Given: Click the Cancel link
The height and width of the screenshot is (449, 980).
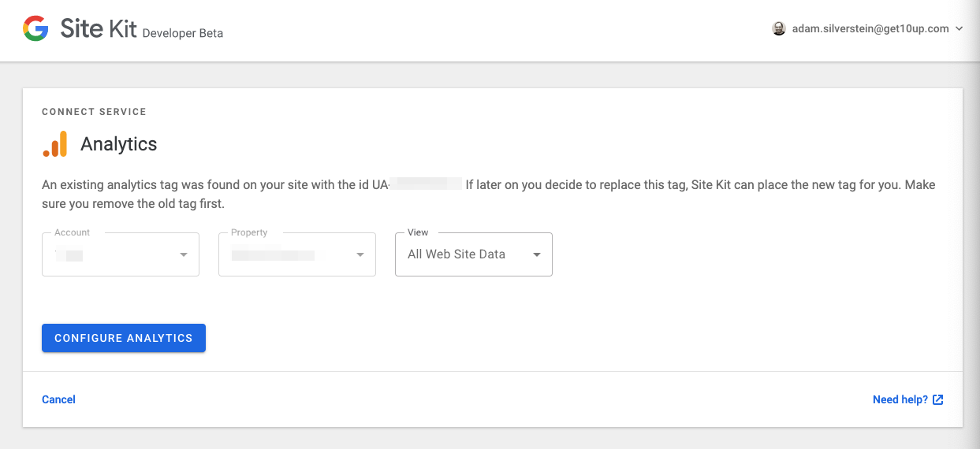Looking at the screenshot, I should (x=58, y=399).
